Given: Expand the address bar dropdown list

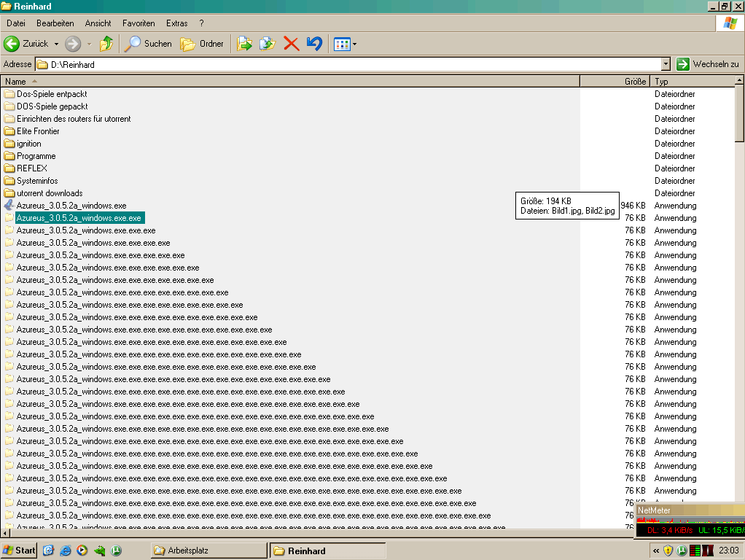Looking at the screenshot, I should (x=665, y=64).
